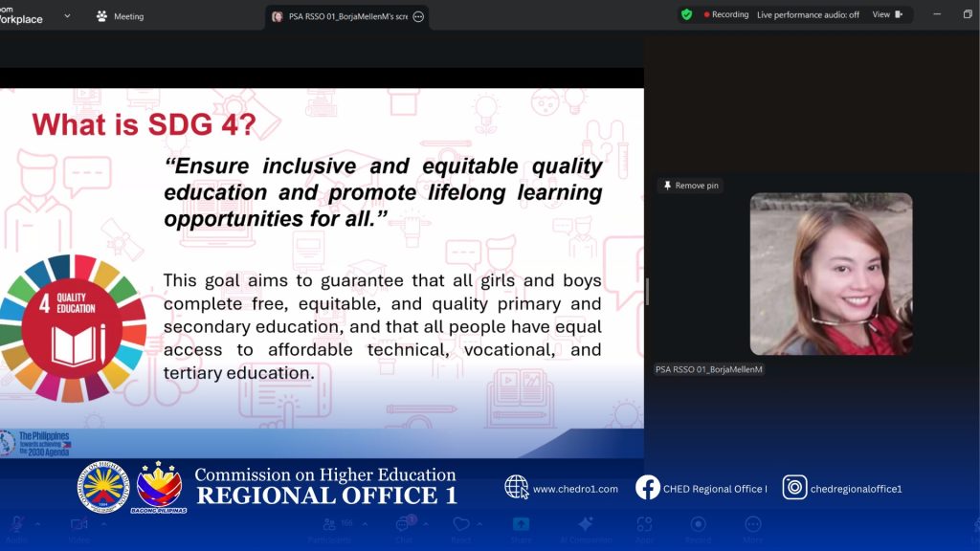Open the View layout menu

click(x=886, y=14)
